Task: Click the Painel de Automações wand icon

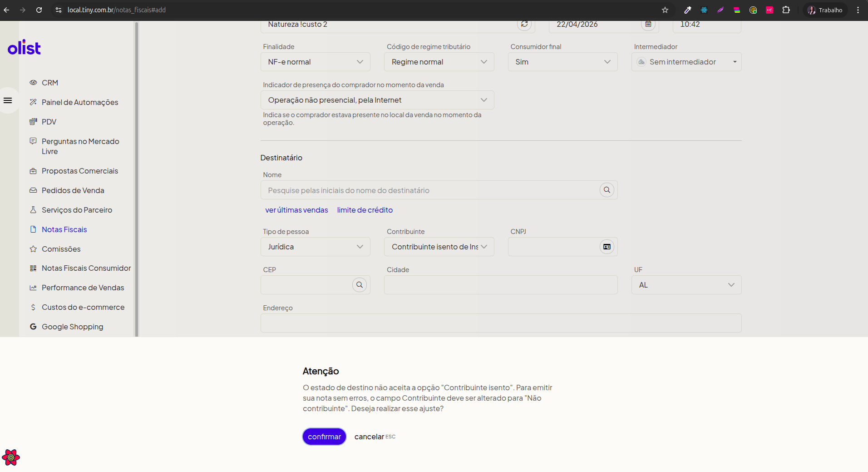Action: coord(33,102)
